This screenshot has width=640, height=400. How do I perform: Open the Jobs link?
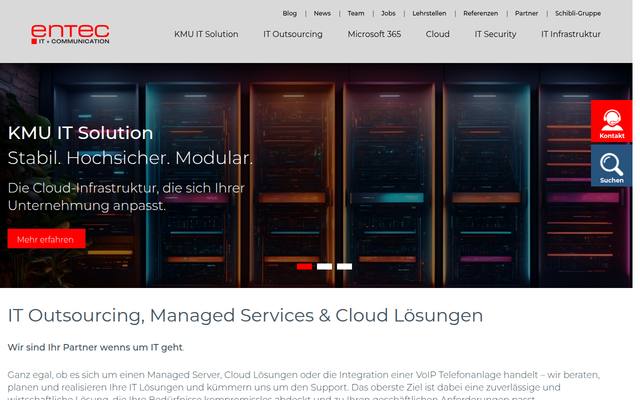(x=388, y=13)
